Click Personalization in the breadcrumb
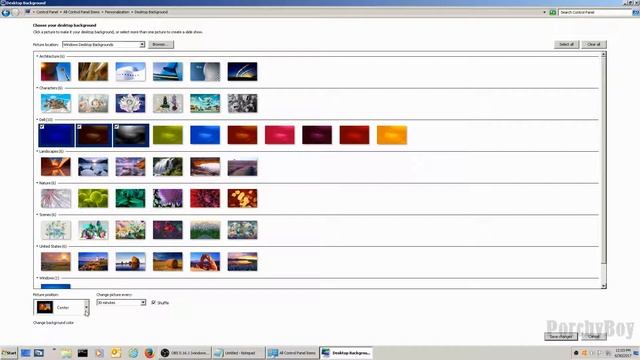 pos(117,12)
